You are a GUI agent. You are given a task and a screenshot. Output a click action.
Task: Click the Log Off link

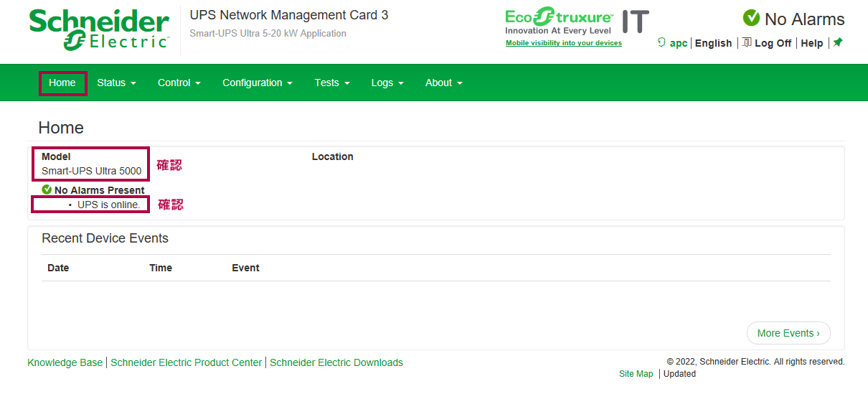773,43
